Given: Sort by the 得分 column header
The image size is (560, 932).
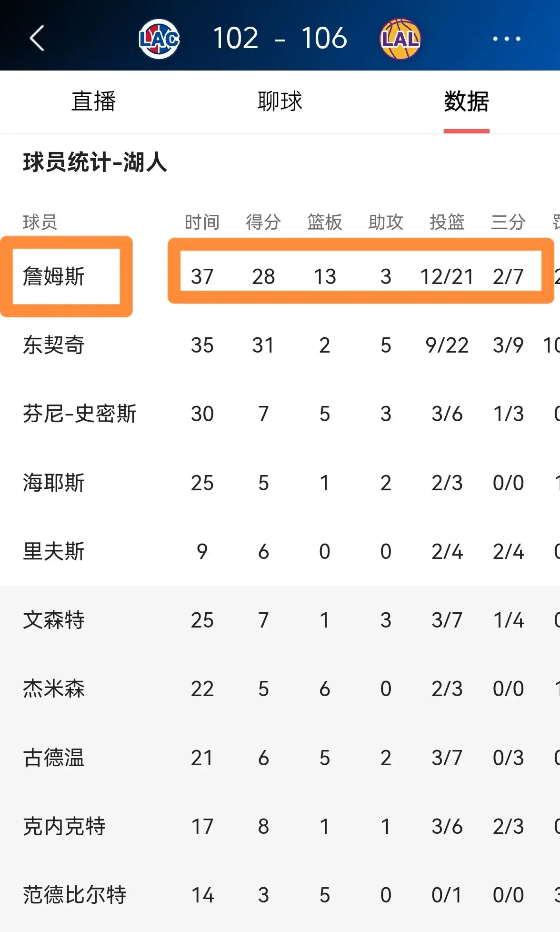Looking at the screenshot, I should click(262, 221).
